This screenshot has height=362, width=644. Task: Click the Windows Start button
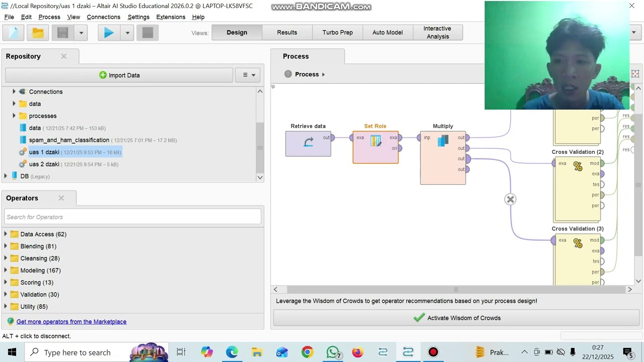[x=12, y=352]
